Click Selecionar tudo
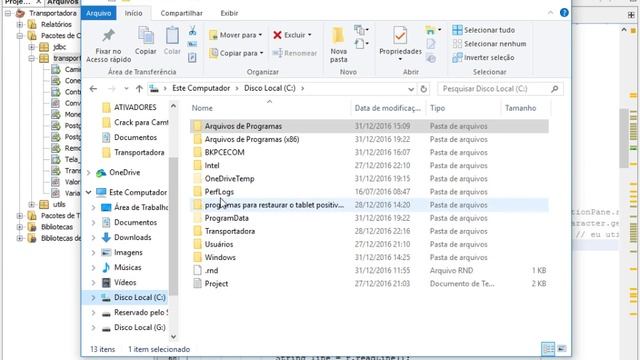The width and height of the screenshot is (640, 360). [484, 30]
